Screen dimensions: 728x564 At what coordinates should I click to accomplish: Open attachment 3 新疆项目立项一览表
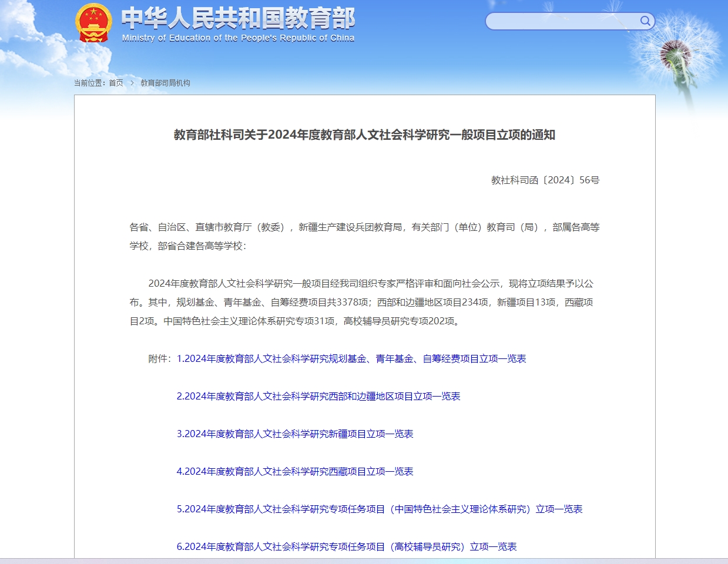click(294, 434)
